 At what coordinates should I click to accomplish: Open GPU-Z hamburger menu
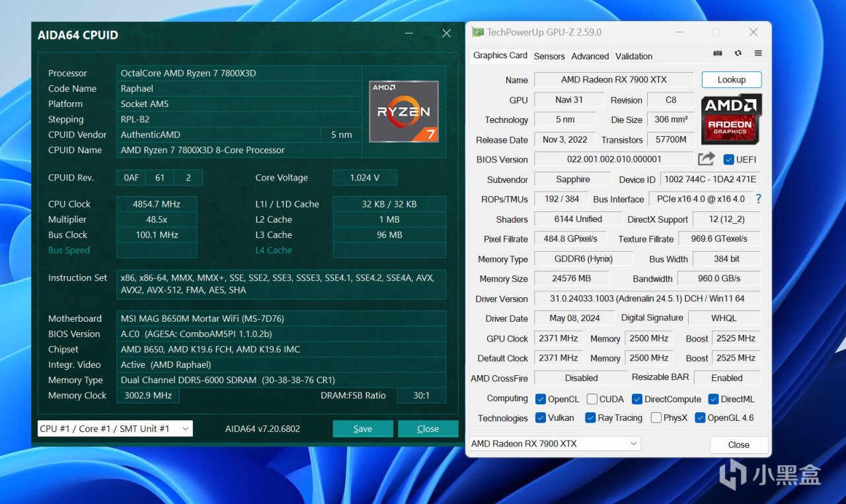point(758,54)
